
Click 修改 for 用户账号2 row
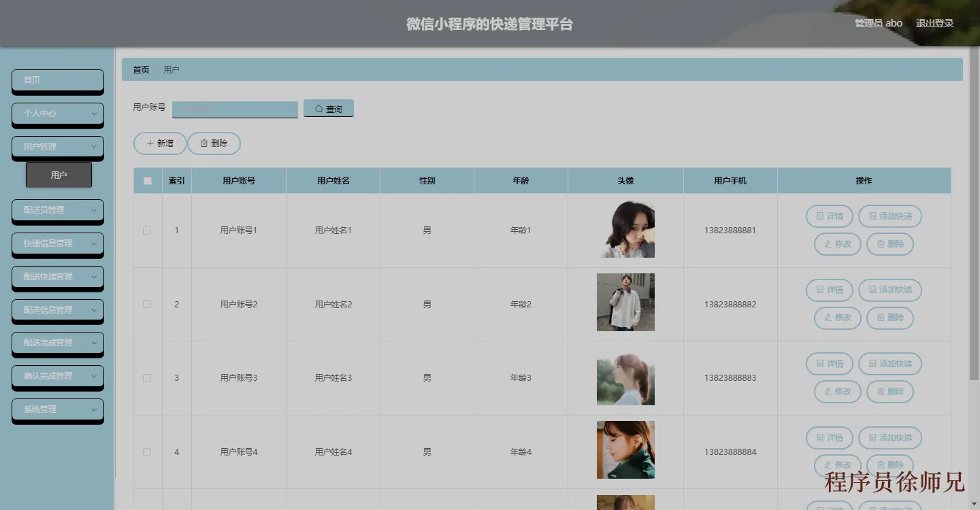837,318
